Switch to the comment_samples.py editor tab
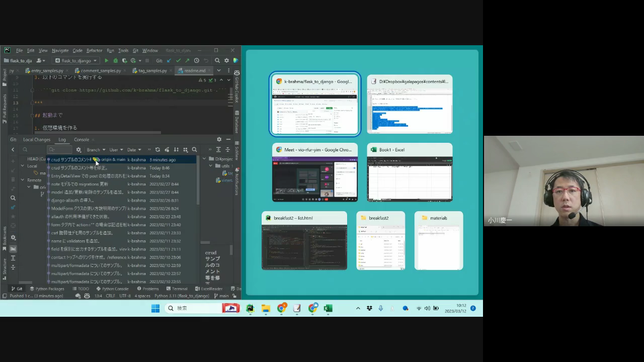This screenshot has width=644, height=362. point(98,71)
